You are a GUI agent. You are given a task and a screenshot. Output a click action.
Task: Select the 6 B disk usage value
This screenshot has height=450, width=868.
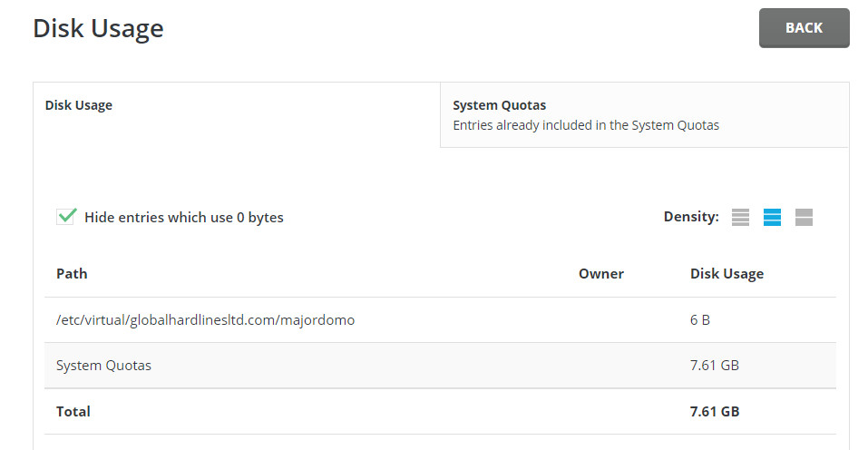pyautogui.click(x=700, y=320)
